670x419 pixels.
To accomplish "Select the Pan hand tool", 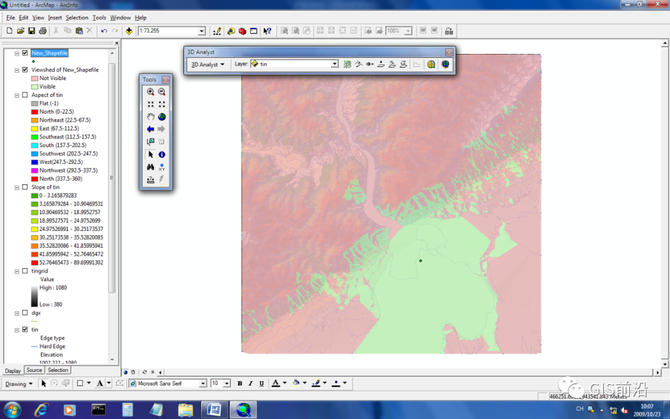I will point(150,117).
